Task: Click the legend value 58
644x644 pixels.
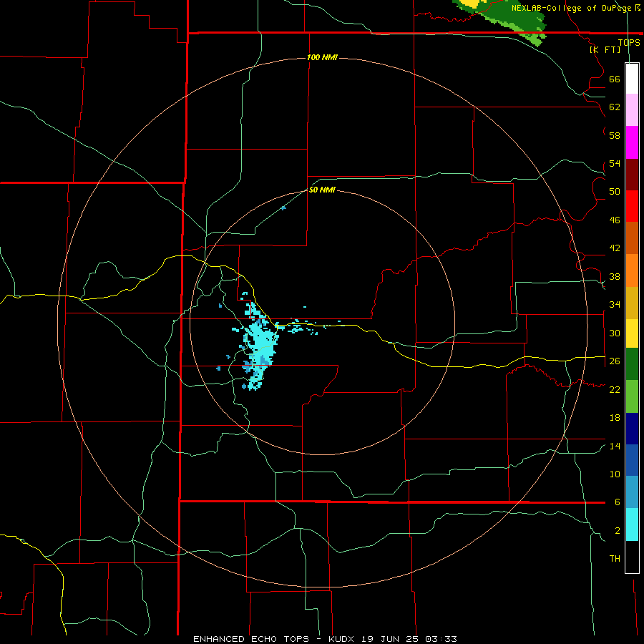Action: [x=615, y=135]
